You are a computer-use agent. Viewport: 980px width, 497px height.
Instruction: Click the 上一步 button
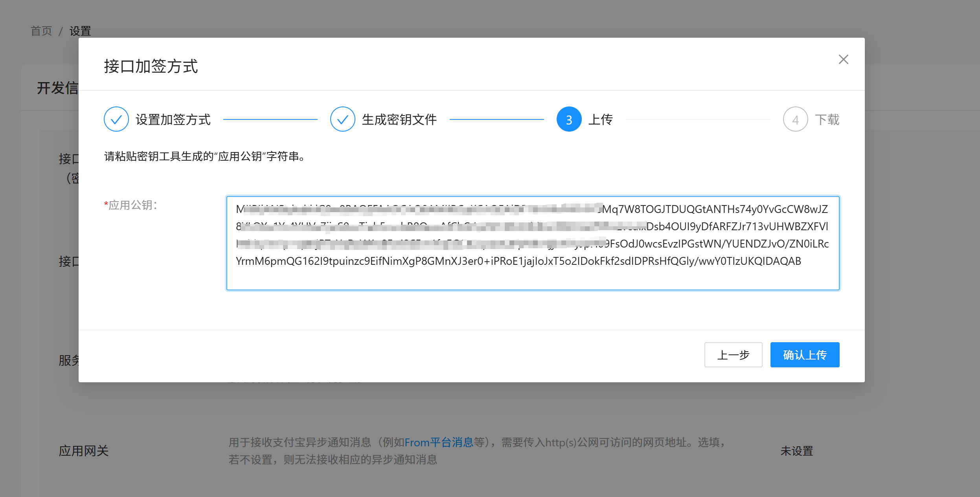(733, 355)
